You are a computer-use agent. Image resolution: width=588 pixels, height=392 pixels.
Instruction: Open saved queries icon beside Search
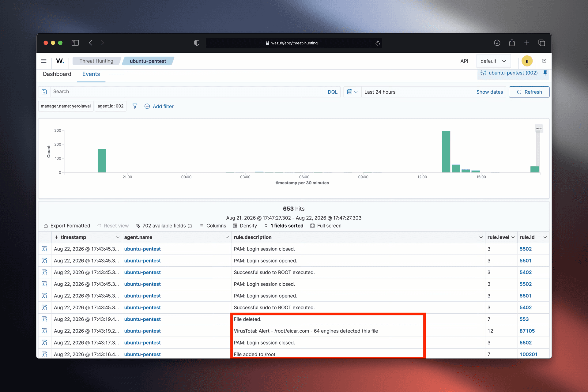tap(44, 92)
